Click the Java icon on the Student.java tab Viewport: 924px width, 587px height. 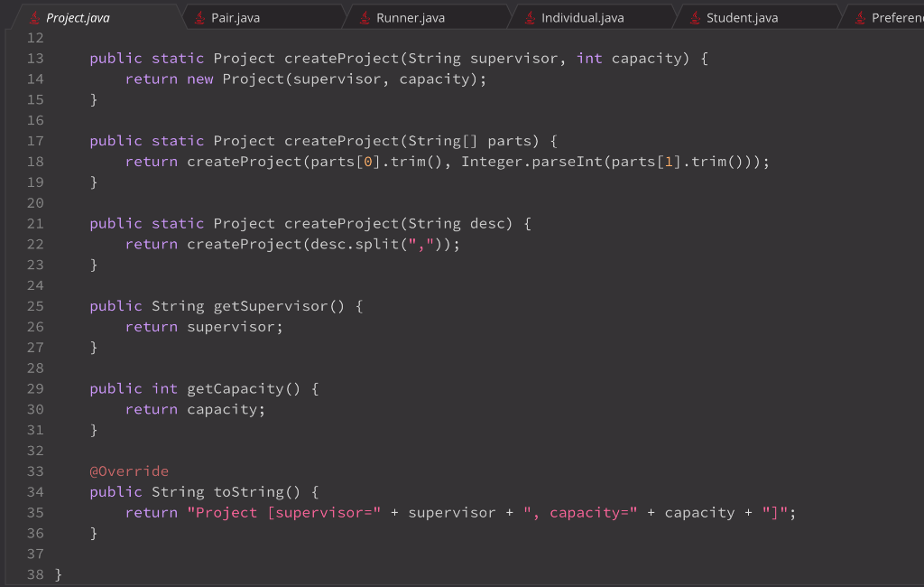(x=695, y=18)
